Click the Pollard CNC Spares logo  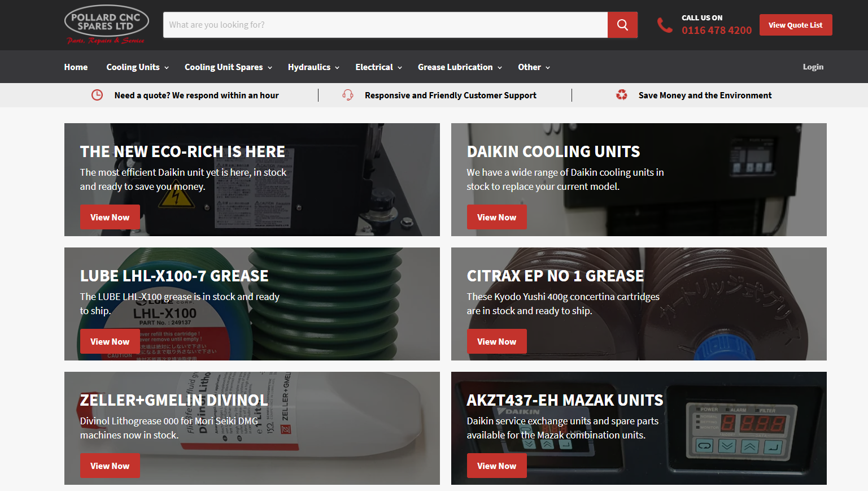tap(106, 25)
